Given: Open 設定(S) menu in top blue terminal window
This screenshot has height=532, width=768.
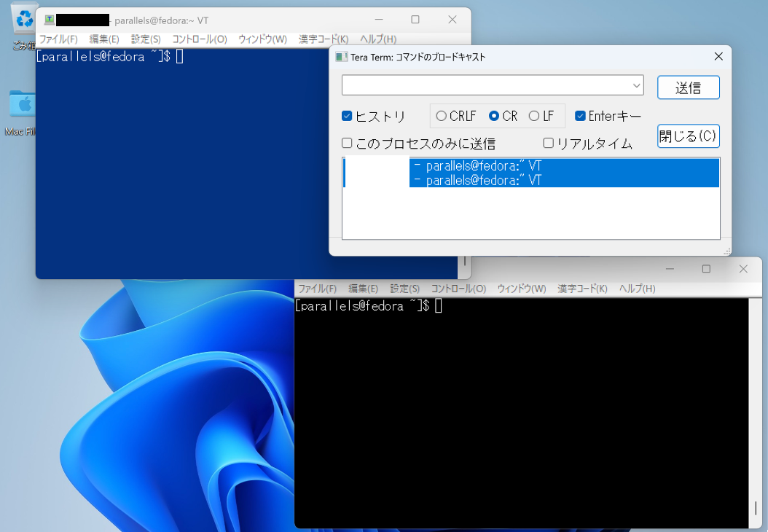Looking at the screenshot, I should pos(146,39).
